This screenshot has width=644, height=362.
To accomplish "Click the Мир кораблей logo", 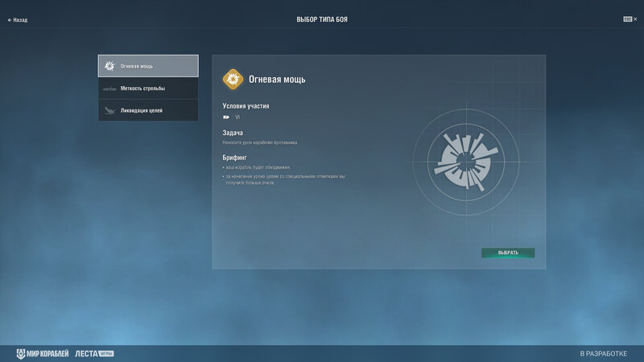I will point(43,353).
